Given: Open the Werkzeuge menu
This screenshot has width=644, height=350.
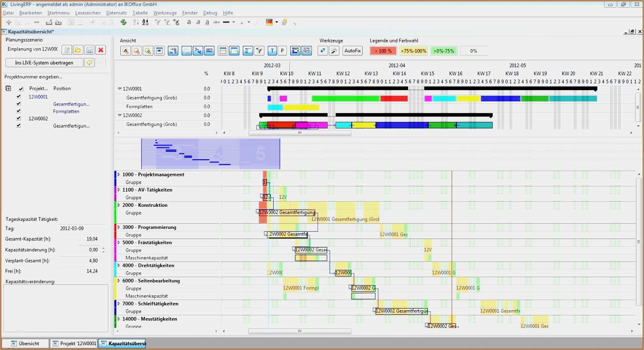Looking at the screenshot, I should coord(164,13).
